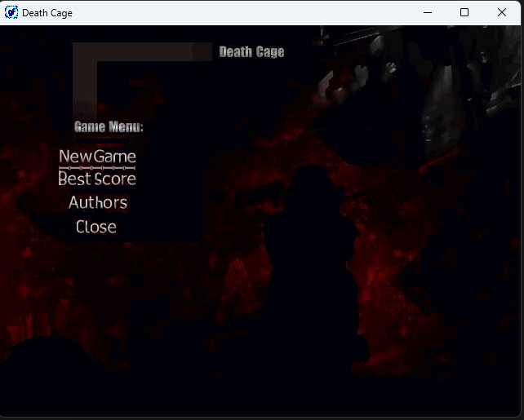Click the Death Cage title bar text
The image size is (524, 420).
tap(47, 13)
